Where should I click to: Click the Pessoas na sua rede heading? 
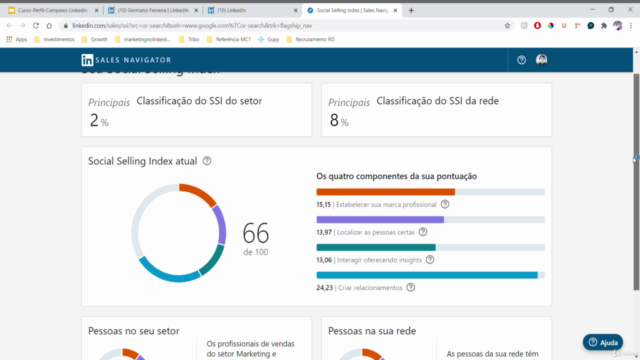pyautogui.click(x=372, y=331)
